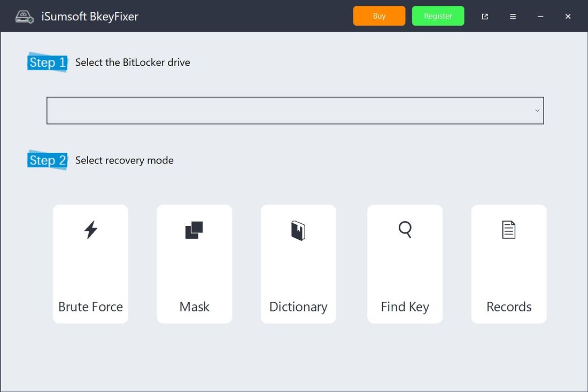Click the Step 2 badge label
Viewport: 588px width, 392px height.
pos(47,160)
